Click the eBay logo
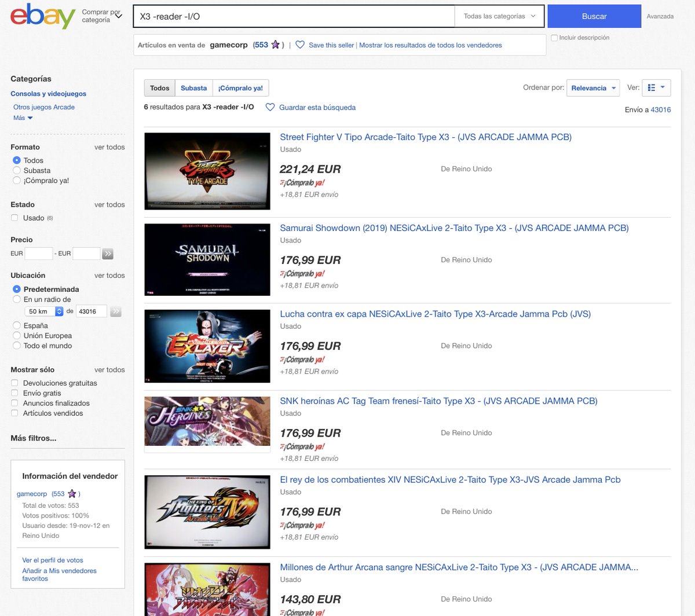The width and height of the screenshot is (695, 616). click(x=43, y=16)
